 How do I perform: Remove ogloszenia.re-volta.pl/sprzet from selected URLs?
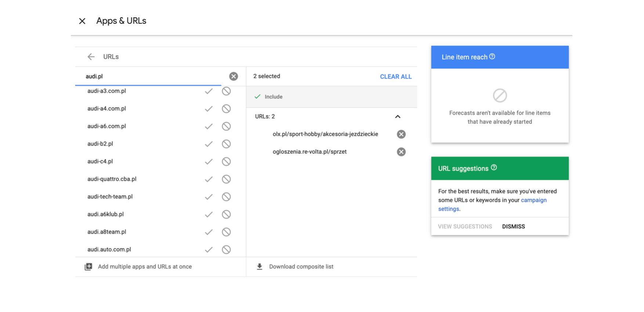401,152
